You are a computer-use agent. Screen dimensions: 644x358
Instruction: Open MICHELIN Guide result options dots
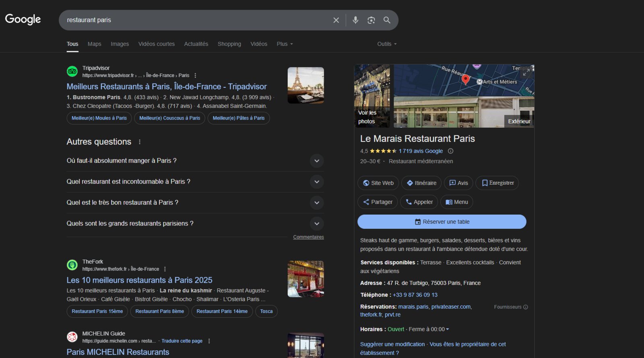pos(209,341)
